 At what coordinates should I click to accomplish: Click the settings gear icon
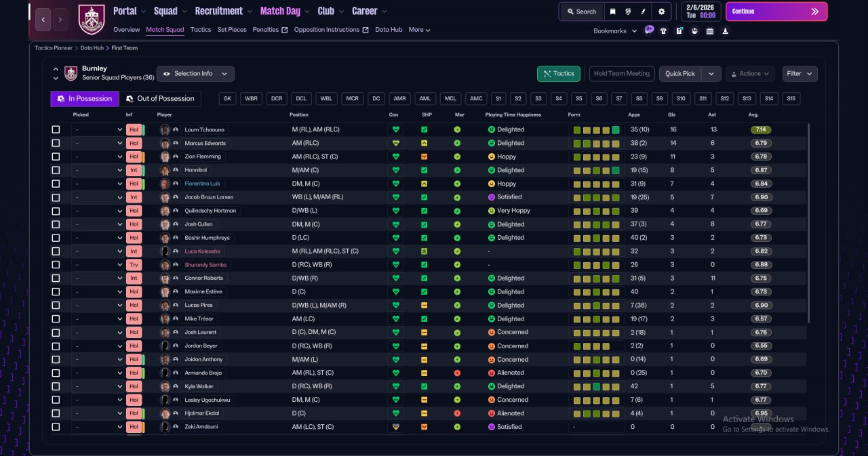coord(661,12)
